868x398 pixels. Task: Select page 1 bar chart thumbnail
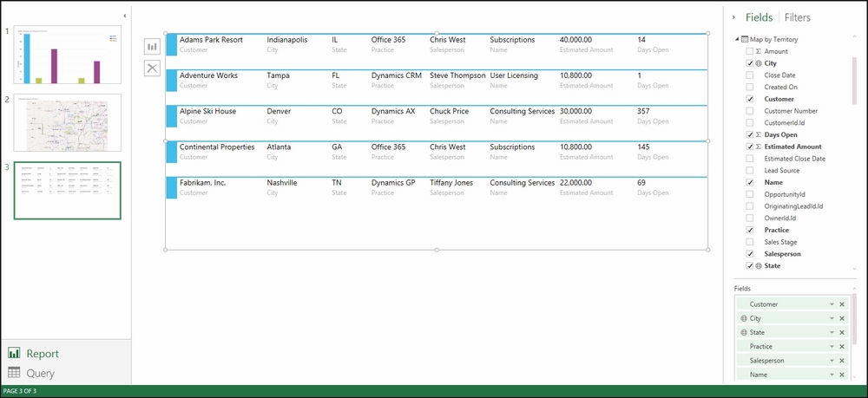click(x=67, y=55)
